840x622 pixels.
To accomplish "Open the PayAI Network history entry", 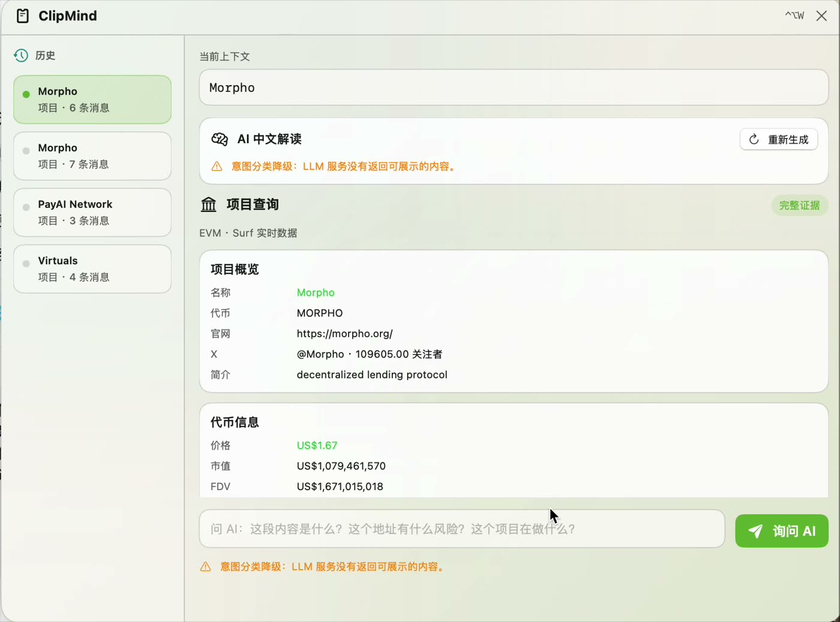I will 92,212.
